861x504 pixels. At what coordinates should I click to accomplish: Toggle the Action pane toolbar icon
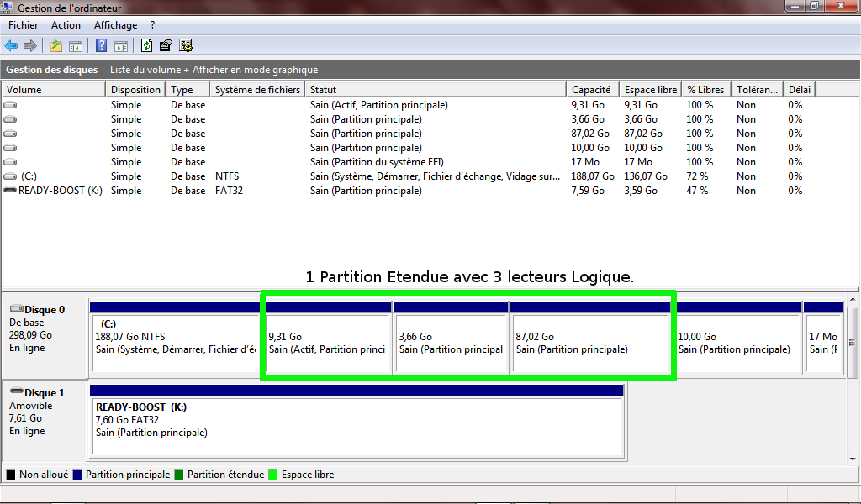click(120, 45)
